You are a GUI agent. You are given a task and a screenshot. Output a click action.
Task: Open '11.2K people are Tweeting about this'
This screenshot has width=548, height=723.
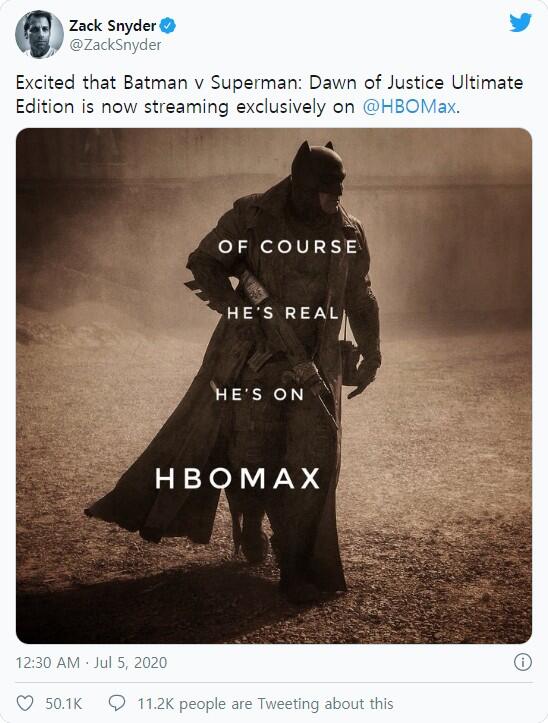click(x=265, y=704)
